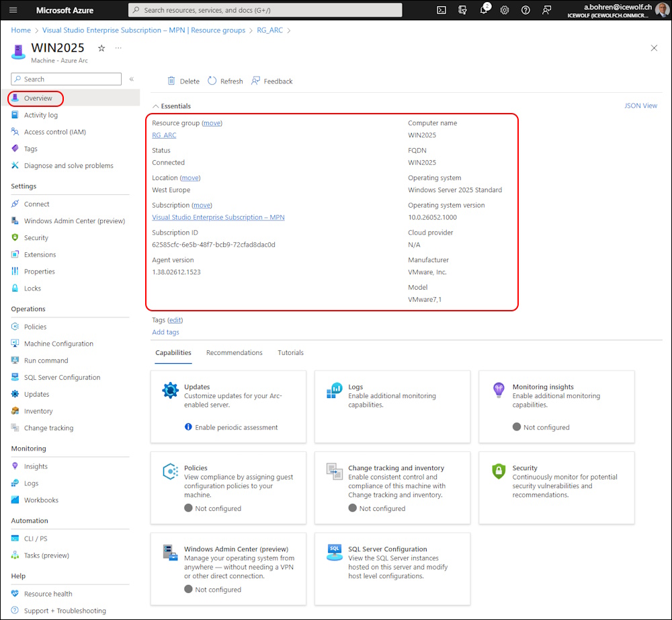Viewport: 672px width, 620px height.
Task: Click the Tags edit link
Action: [175, 320]
